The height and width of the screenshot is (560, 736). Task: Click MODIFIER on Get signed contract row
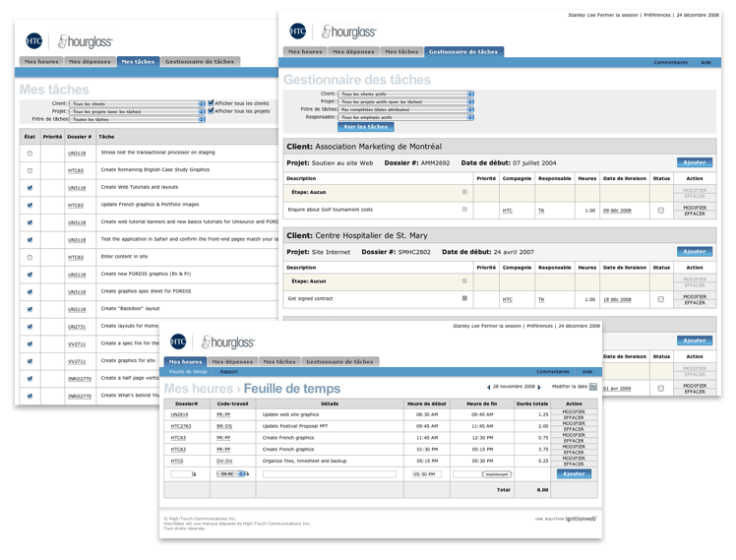pos(695,296)
